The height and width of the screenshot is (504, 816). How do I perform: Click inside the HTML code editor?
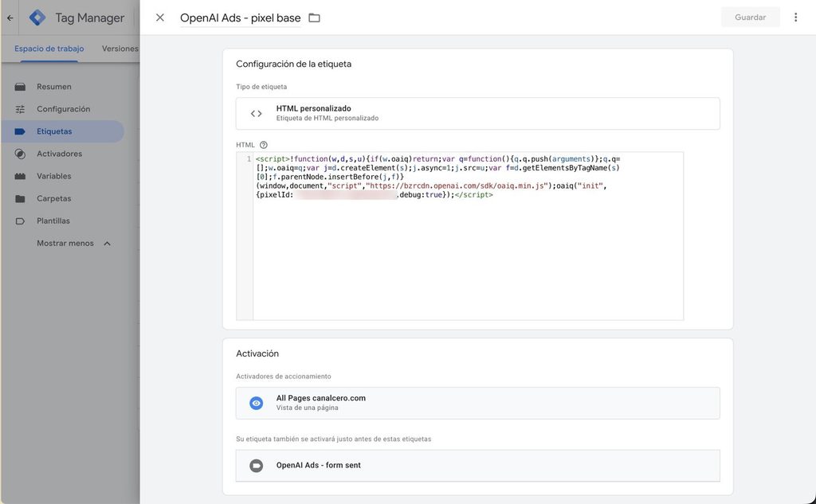tap(468, 236)
